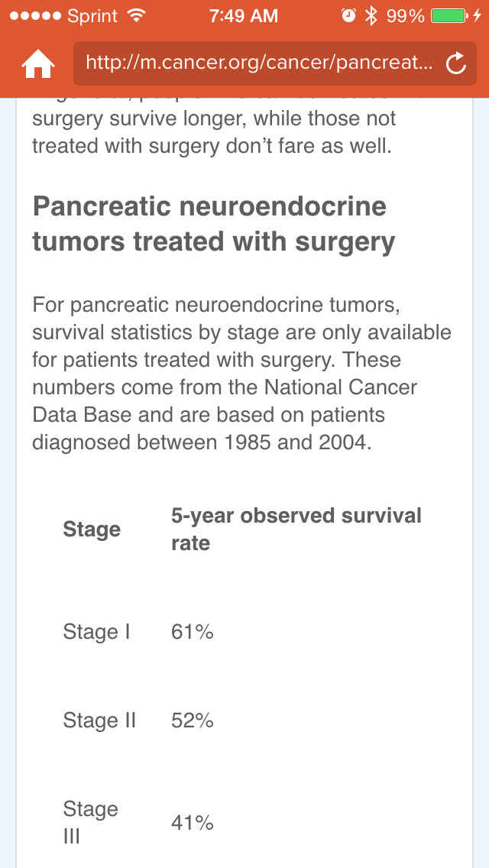Tap the 61% survival rate value

click(x=192, y=632)
